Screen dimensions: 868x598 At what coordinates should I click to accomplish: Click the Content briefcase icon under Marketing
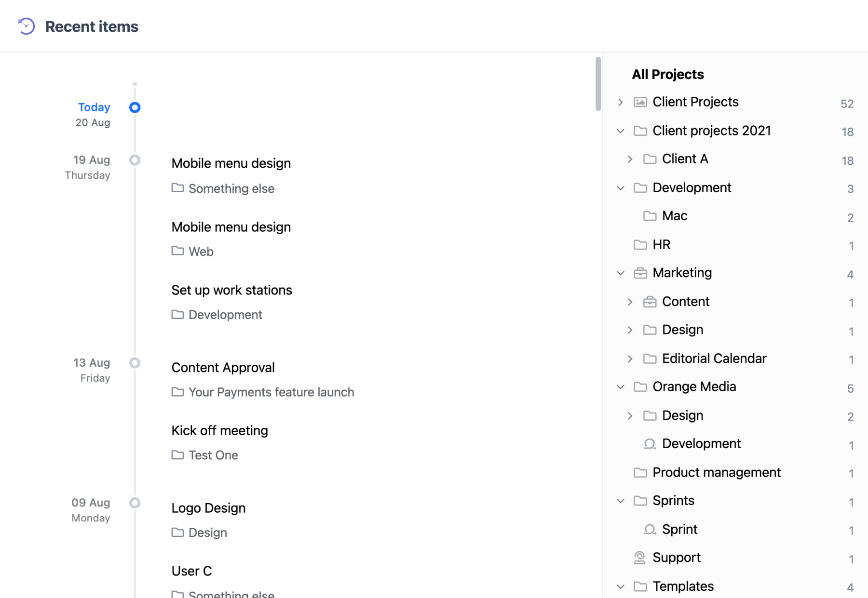(x=650, y=302)
